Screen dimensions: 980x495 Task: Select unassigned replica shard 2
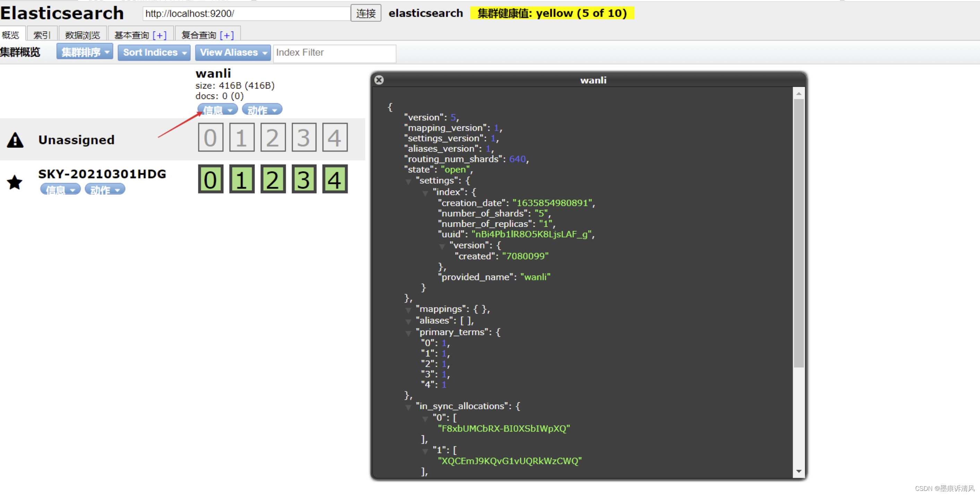(x=273, y=137)
